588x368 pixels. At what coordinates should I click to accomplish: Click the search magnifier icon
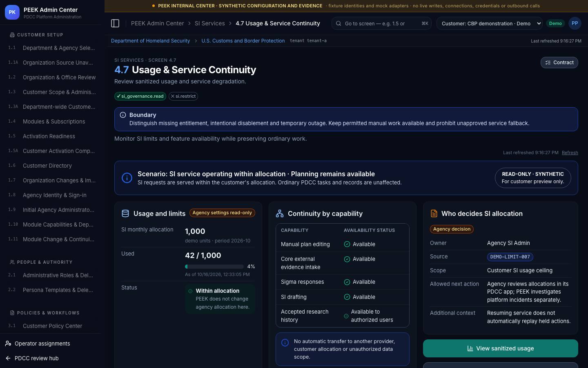coord(339,23)
